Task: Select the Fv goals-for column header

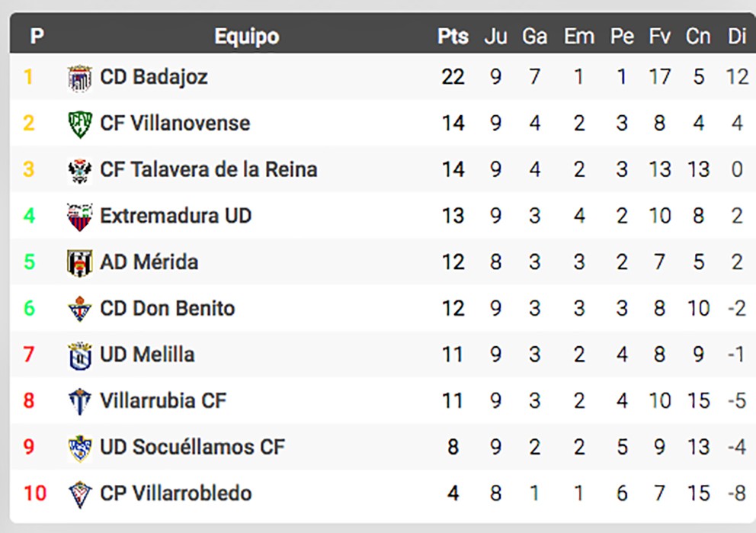Action: [659, 36]
